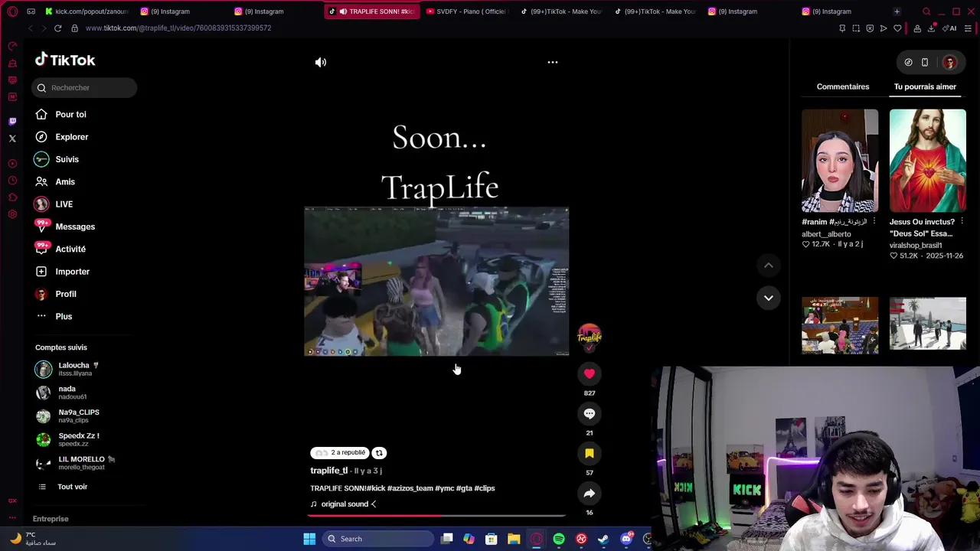Open the original sound link

[x=344, y=504]
